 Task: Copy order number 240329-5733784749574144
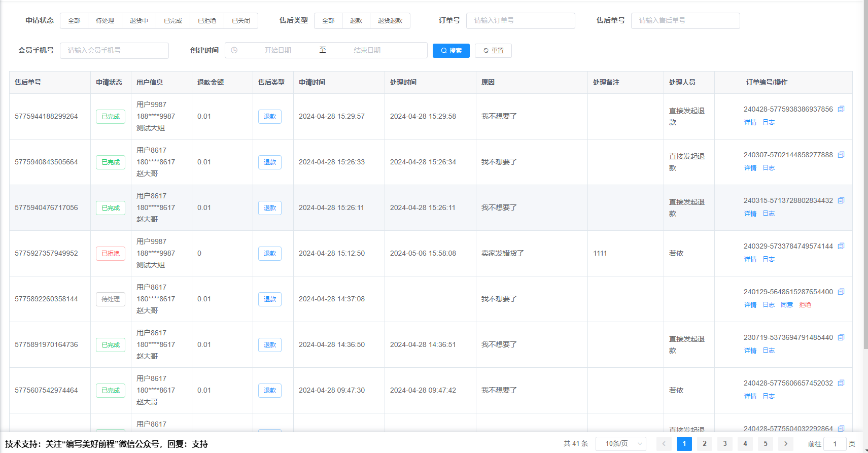pyautogui.click(x=841, y=246)
